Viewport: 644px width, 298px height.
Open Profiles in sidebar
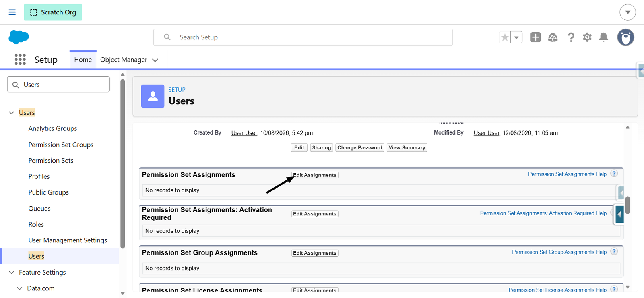coord(39,176)
